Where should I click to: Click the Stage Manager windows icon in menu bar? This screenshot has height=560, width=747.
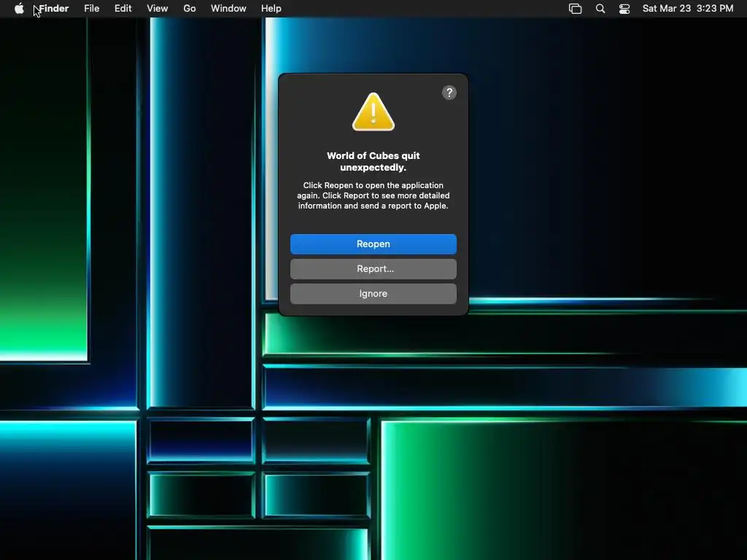575,9
